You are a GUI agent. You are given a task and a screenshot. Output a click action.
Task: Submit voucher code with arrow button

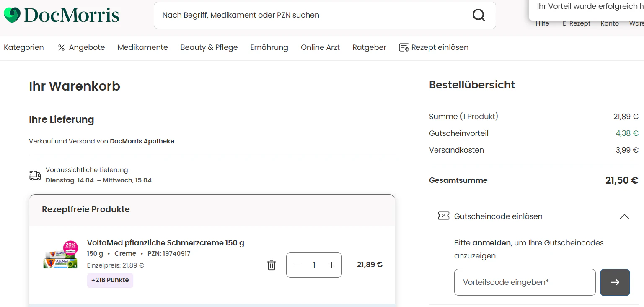[615, 282]
